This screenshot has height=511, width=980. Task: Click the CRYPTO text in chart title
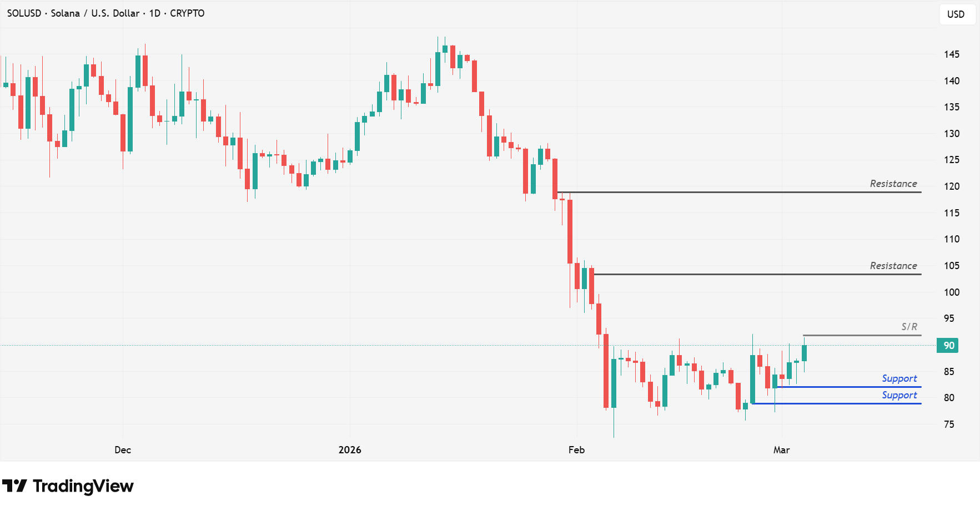coord(187,13)
